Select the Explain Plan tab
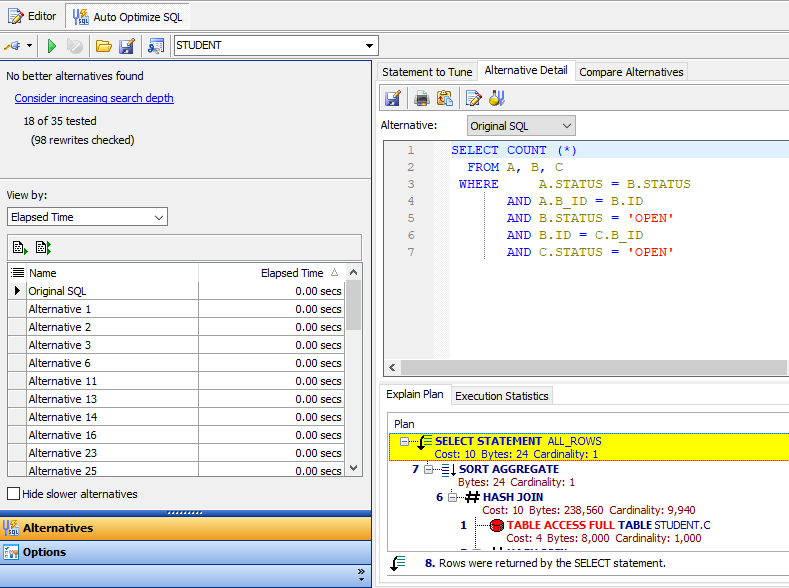789x588 pixels. 415,394
